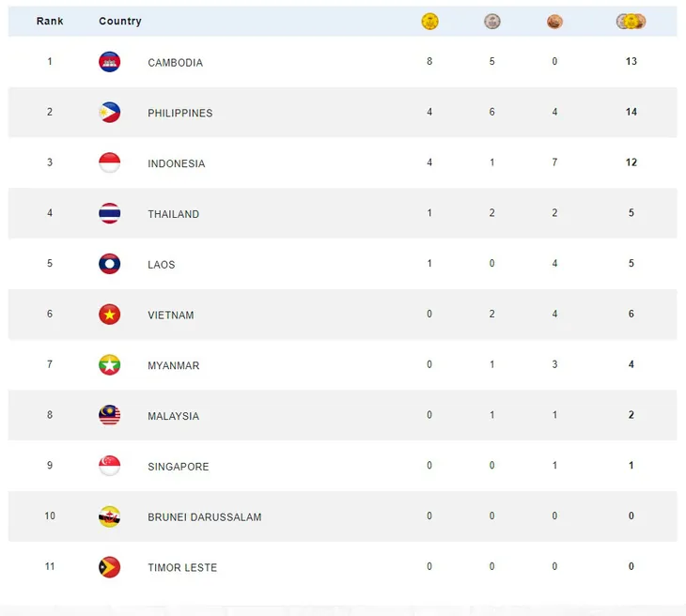Select the Cambodia flag icon
Viewport: 686px width, 616px height.
click(109, 62)
